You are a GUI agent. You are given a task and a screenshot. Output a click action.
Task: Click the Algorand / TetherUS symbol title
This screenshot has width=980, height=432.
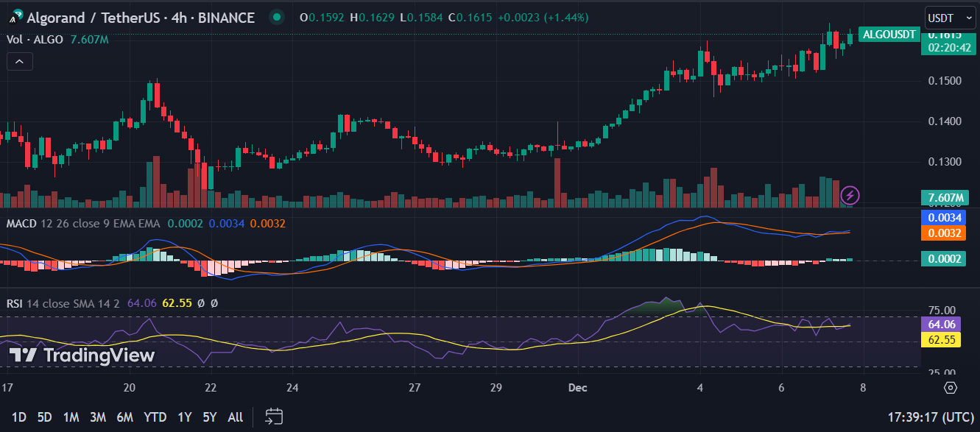point(141,17)
